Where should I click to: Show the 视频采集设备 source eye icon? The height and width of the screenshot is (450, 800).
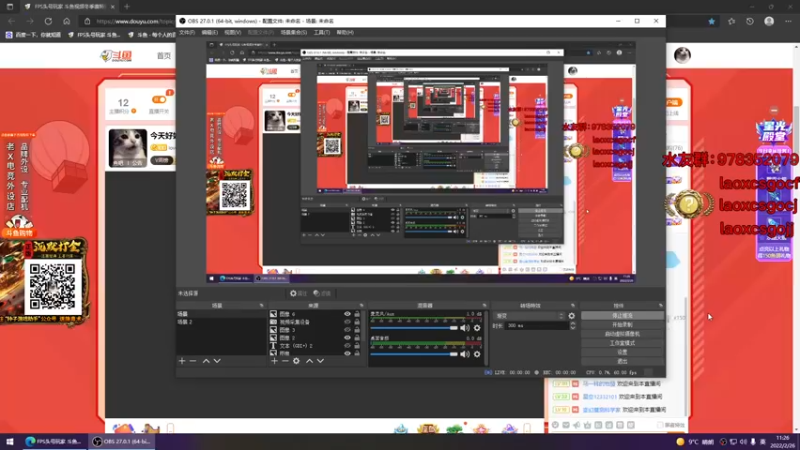pos(347,322)
